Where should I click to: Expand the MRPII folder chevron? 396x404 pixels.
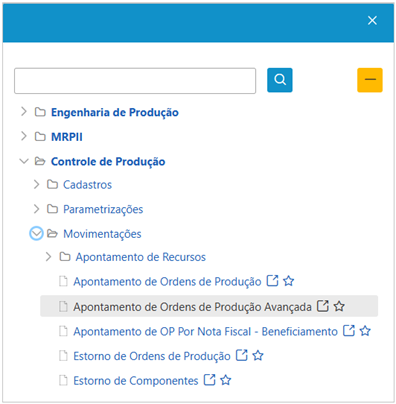click(x=24, y=136)
